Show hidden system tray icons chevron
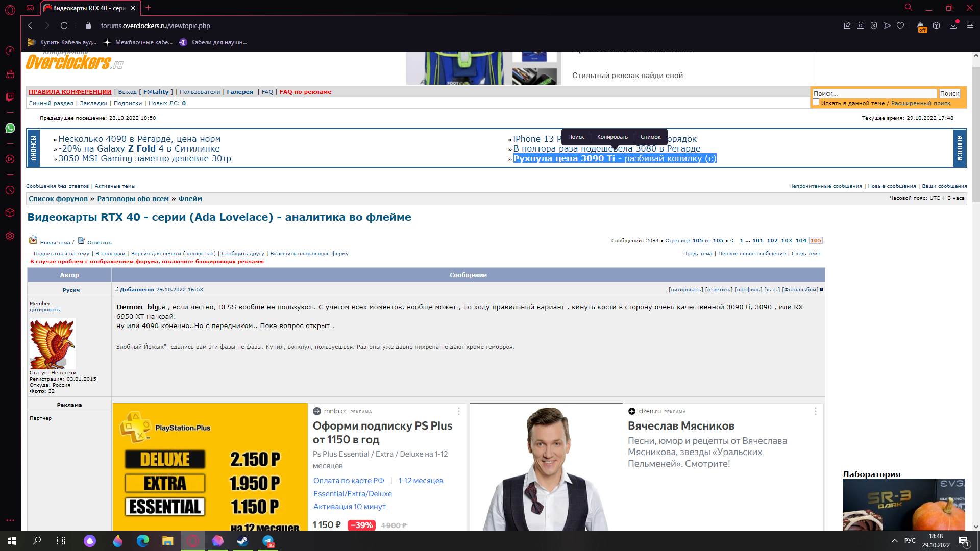 894,541
